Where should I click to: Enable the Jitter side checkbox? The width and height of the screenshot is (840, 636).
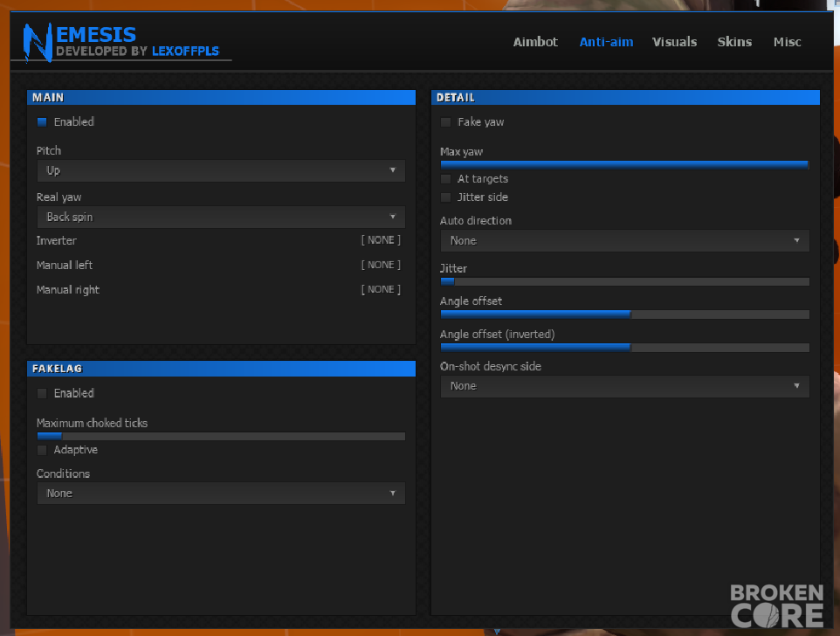[x=445, y=197]
